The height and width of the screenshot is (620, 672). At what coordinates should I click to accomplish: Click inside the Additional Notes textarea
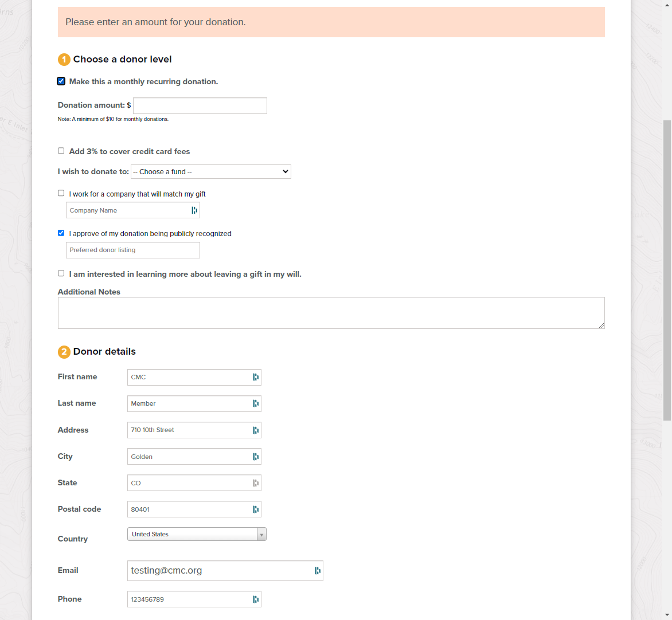pos(331,313)
